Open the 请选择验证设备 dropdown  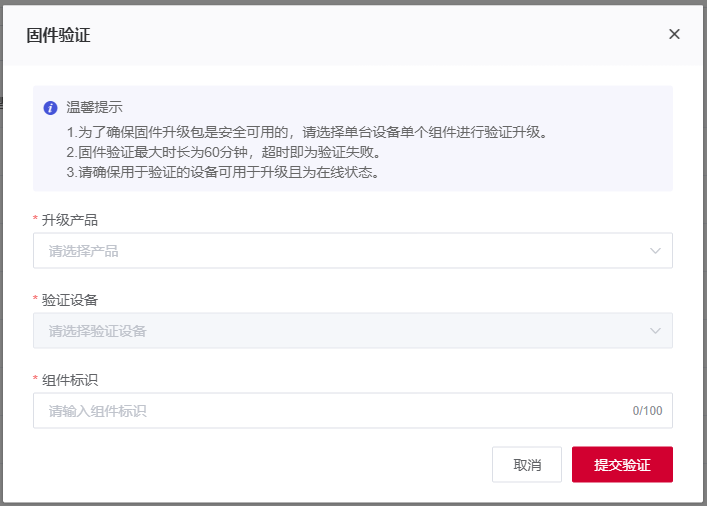pos(353,331)
